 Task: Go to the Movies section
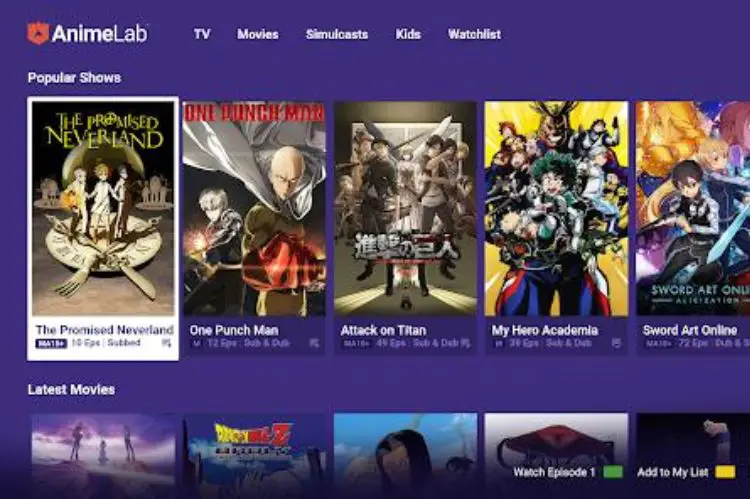tap(258, 34)
